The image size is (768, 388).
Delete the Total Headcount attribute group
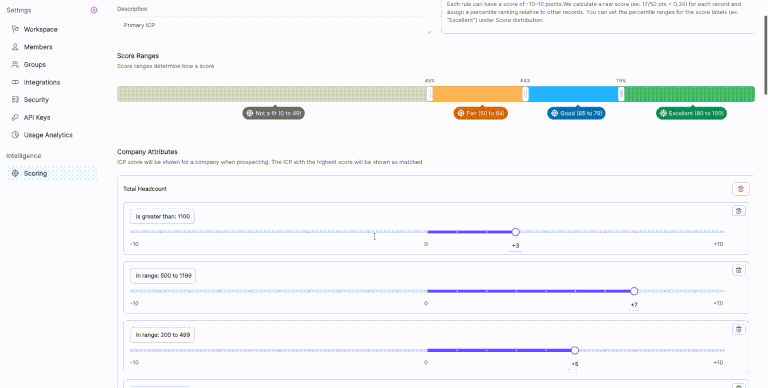tap(741, 189)
